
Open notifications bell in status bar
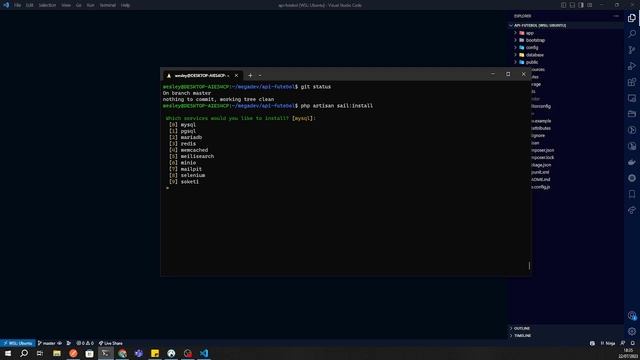click(633, 343)
